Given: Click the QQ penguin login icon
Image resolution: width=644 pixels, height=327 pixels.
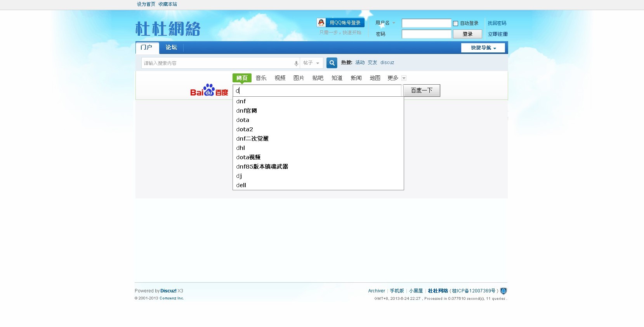Looking at the screenshot, I should point(321,23).
